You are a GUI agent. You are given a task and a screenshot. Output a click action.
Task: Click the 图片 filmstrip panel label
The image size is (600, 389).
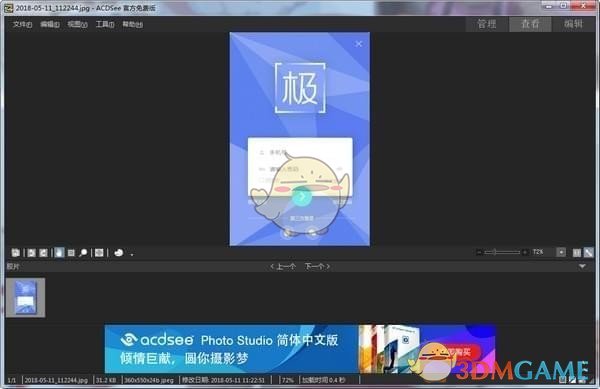[x=13, y=267]
